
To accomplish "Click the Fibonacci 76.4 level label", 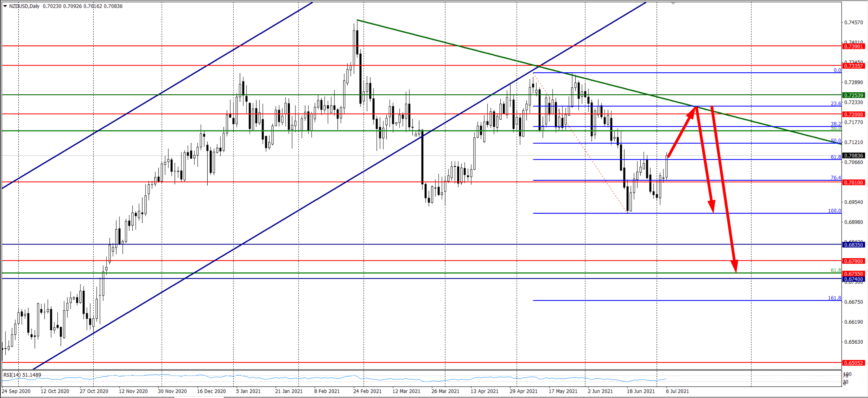I will tap(836, 178).
